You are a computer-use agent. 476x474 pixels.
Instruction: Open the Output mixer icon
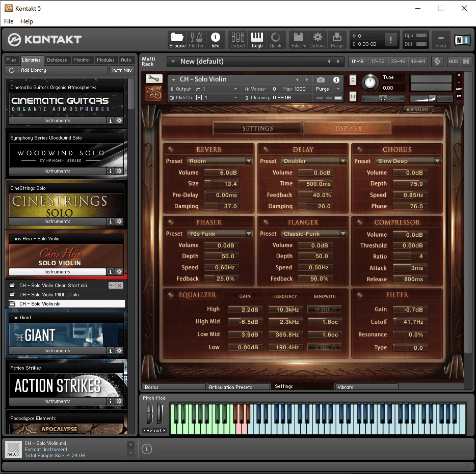(237, 40)
